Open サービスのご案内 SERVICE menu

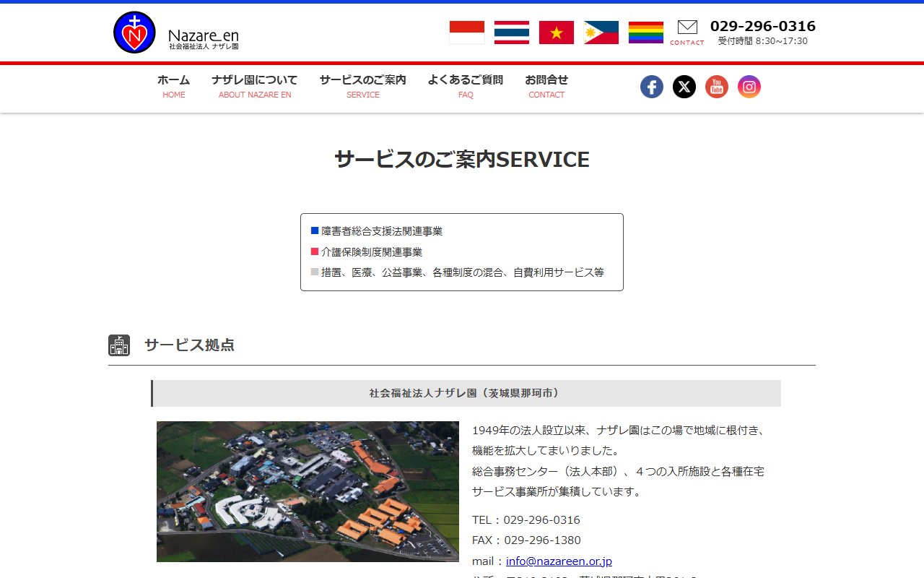(x=363, y=87)
